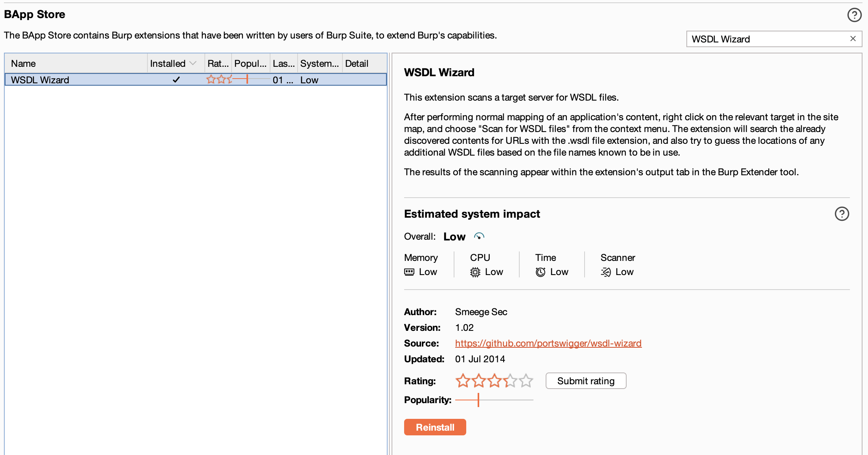This screenshot has height=455, width=868.
Task: Reinstall the WSDL Wizard extension
Action: pyautogui.click(x=435, y=427)
